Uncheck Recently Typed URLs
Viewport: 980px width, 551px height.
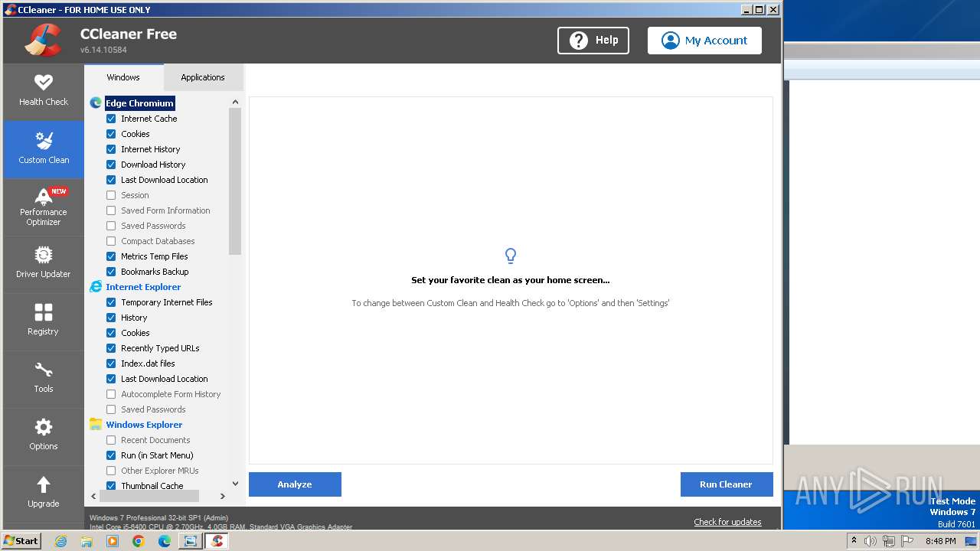[111, 348]
